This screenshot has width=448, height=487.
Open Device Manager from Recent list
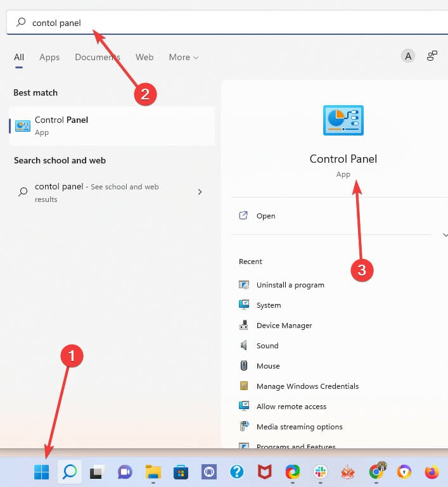coord(284,325)
